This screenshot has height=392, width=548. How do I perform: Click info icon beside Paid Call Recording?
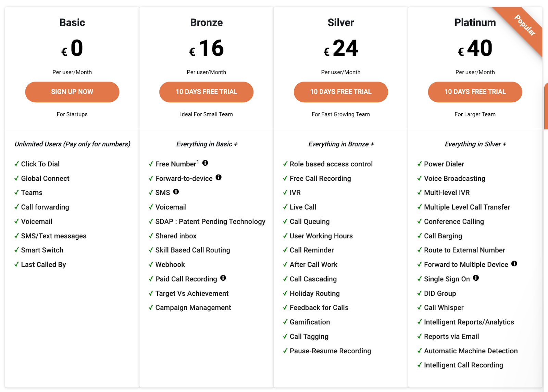coord(223,278)
